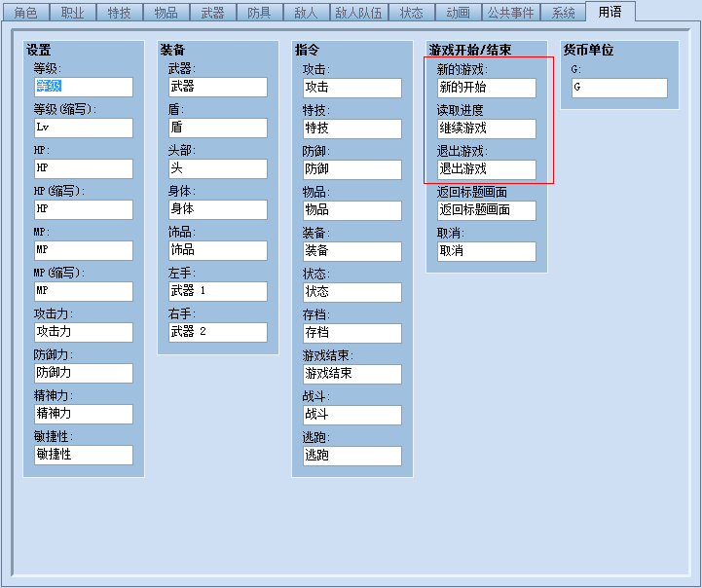
Task: Click the 读取进度 field with 继续游戏
Action: 487,129
